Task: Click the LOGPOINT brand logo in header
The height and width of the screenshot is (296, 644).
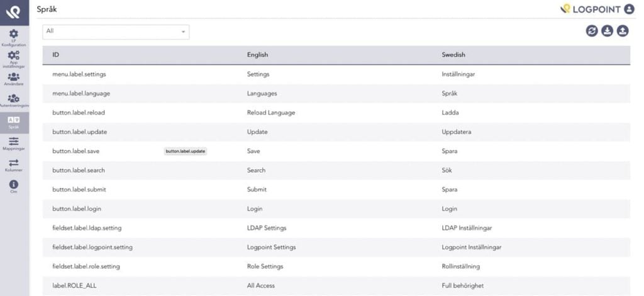Action: (x=591, y=9)
